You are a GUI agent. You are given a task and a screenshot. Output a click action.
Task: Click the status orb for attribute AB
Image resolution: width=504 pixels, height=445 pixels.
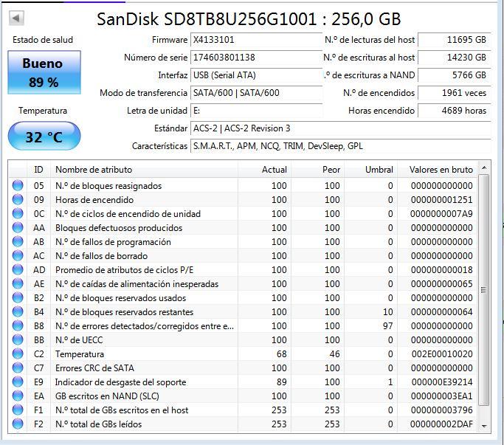[x=18, y=242]
